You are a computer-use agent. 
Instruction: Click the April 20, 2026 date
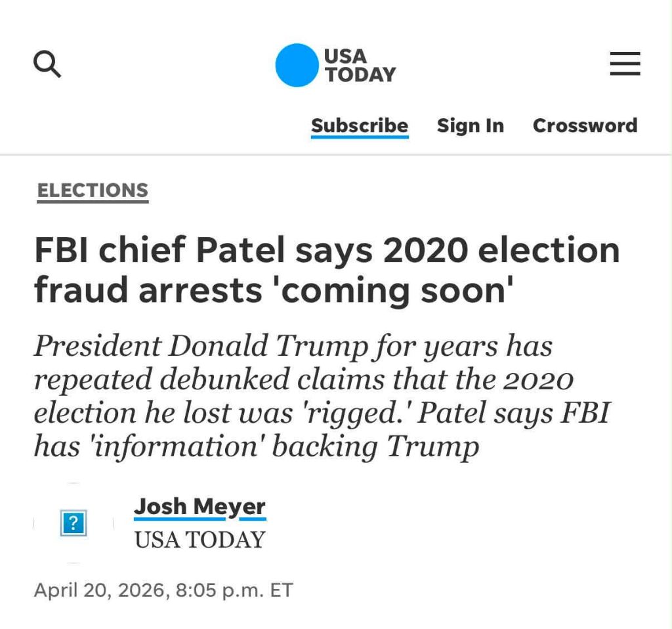coord(98,590)
